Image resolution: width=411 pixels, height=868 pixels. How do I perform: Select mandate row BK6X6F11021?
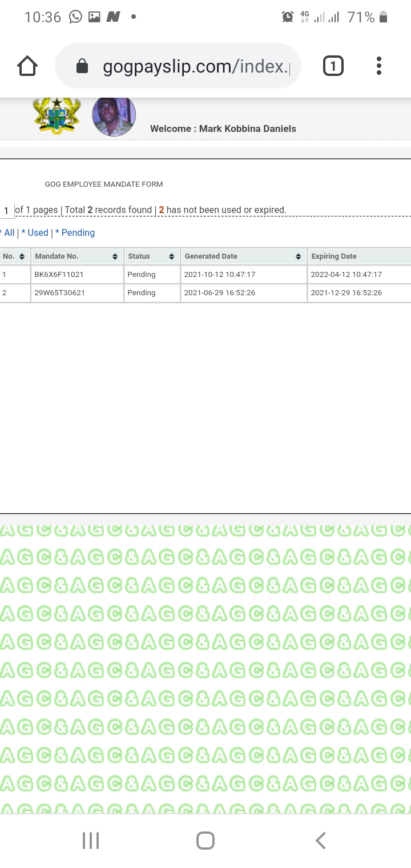(x=59, y=275)
